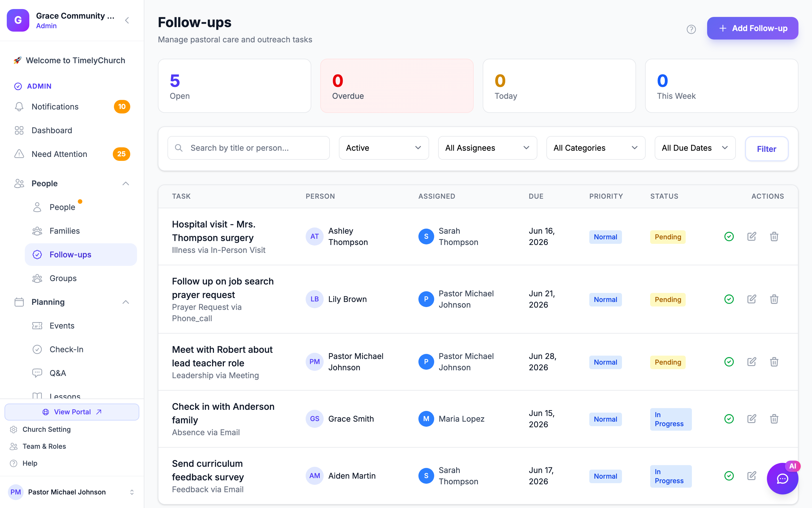Click the This Week count card
This screenshot has height=508, width=812.
tap(721, 86)
